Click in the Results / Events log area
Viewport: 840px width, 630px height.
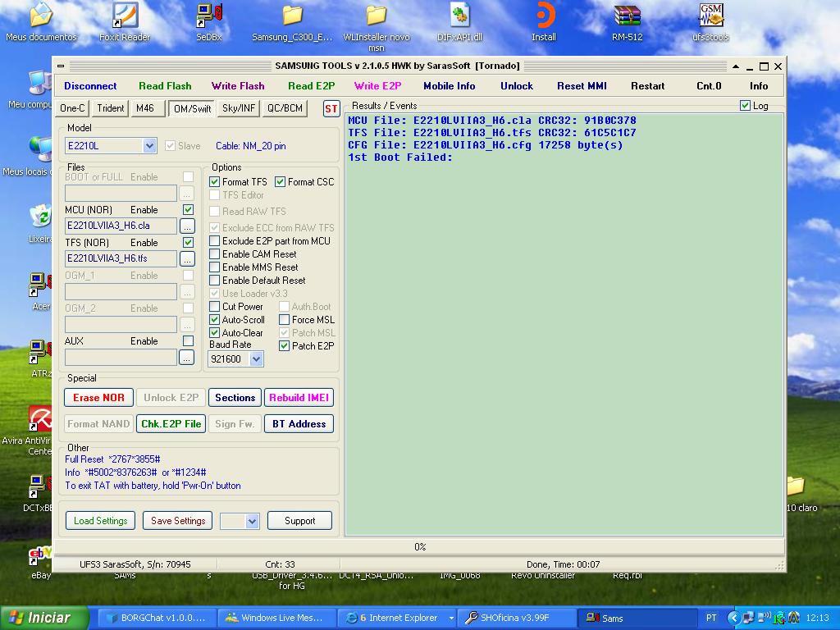click(x=564, y=325)
